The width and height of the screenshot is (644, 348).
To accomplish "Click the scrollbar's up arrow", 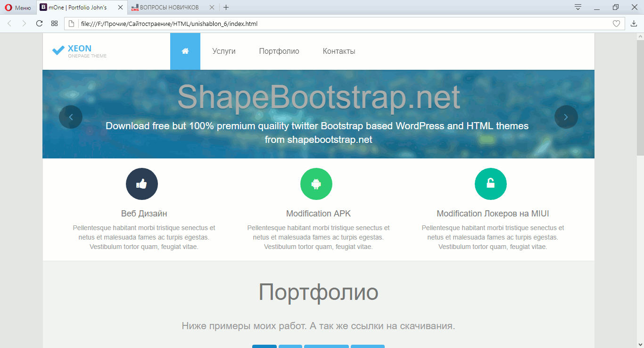I will click(x=640, y=37).
